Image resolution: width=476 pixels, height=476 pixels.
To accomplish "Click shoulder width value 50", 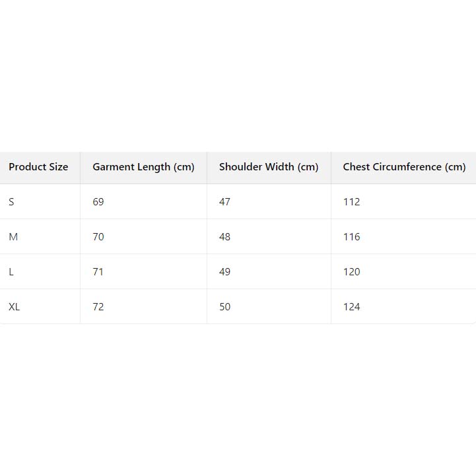I will click(x=225, y=307).
